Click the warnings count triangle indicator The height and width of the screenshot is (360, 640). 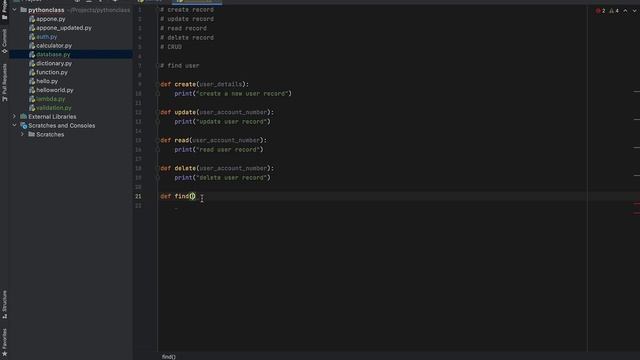pyautogui.click(x=614, y=11)
